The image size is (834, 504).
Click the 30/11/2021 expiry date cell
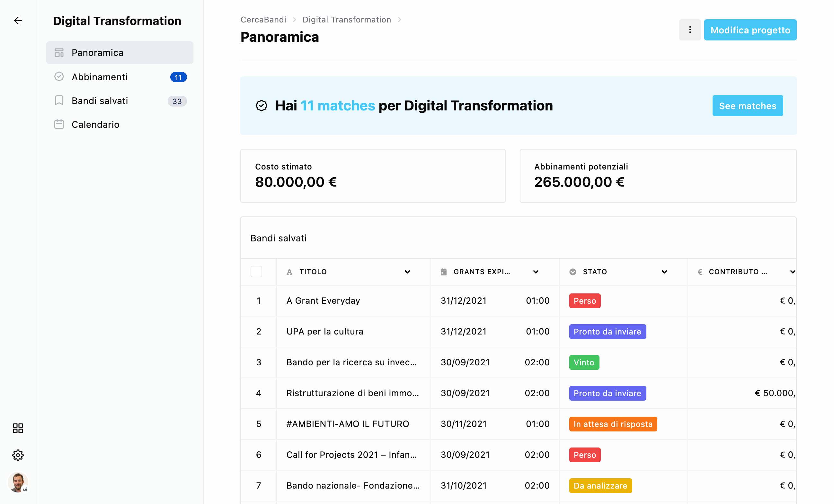pyautogui.click(x=463, y=424)
